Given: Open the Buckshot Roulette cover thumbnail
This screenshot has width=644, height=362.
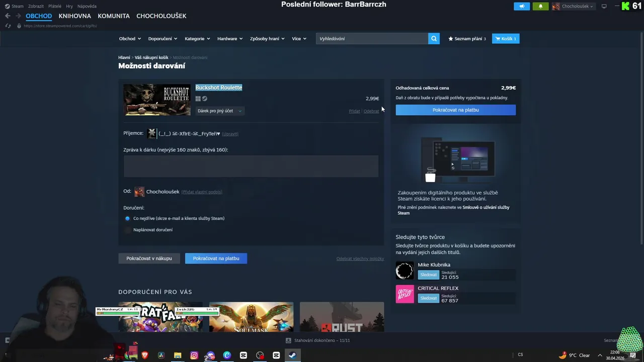Looking at the screenshot, I should point(157,100).
